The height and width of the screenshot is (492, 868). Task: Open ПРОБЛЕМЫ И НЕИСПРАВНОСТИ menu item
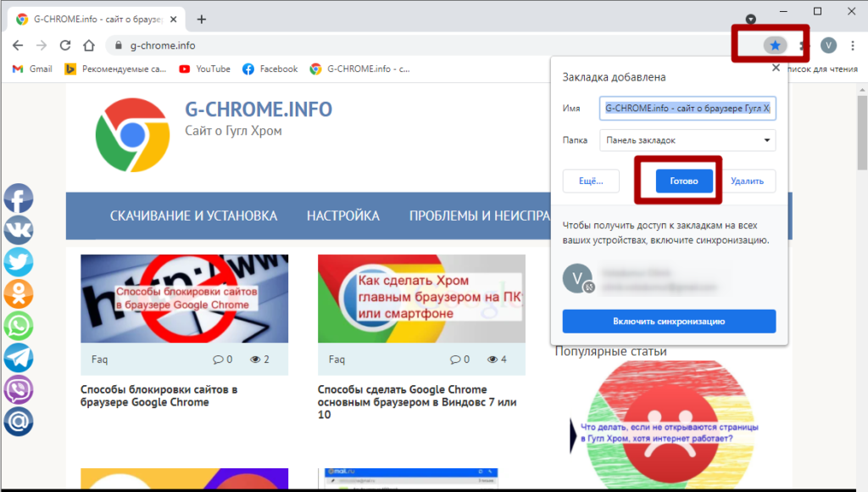480,216
